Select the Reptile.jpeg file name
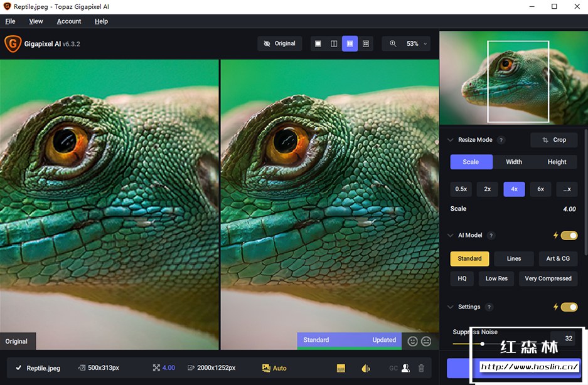 pyautogui.click(x=43, y=368)
